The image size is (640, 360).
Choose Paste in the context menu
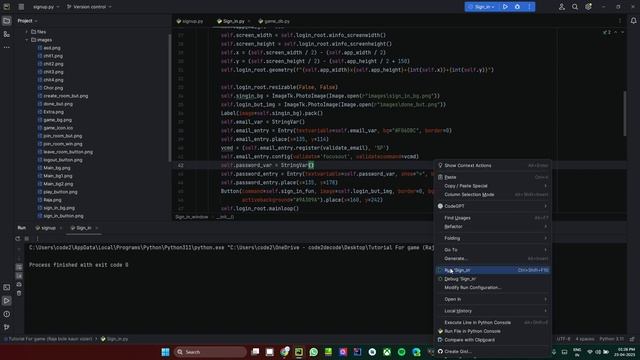click(493, 177)
